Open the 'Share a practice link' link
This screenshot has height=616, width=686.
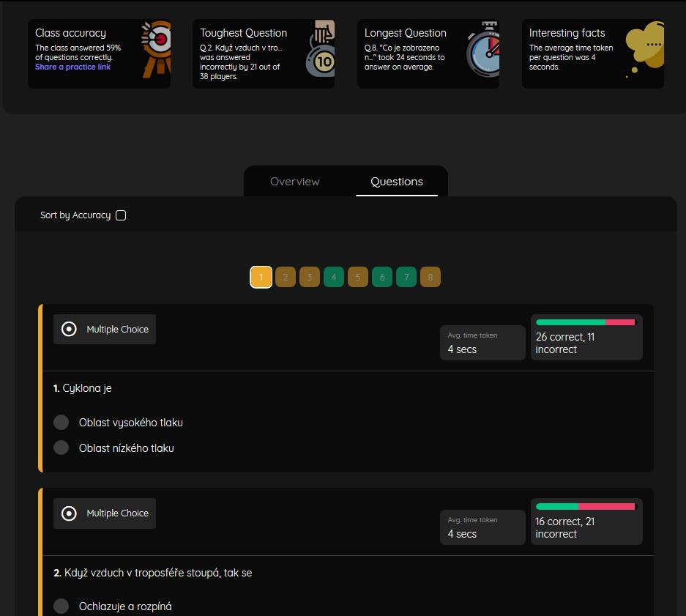click(x=73, y=67)
